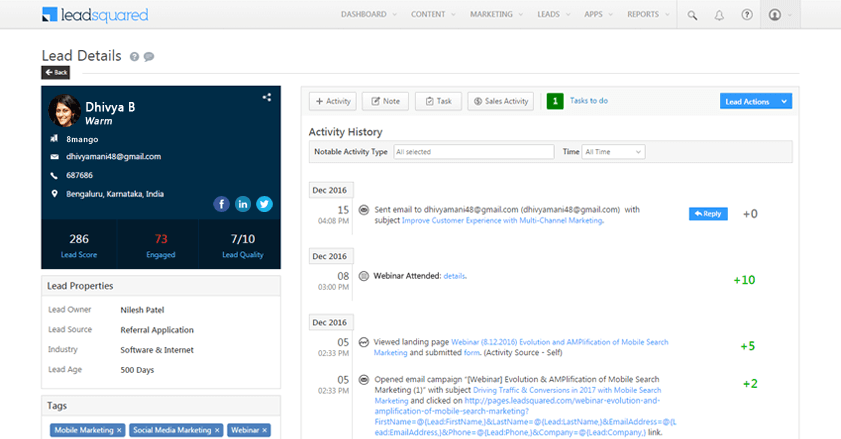841x439 pixels.
Task: Click the green tasks count badge
Action: click(555, 101)
